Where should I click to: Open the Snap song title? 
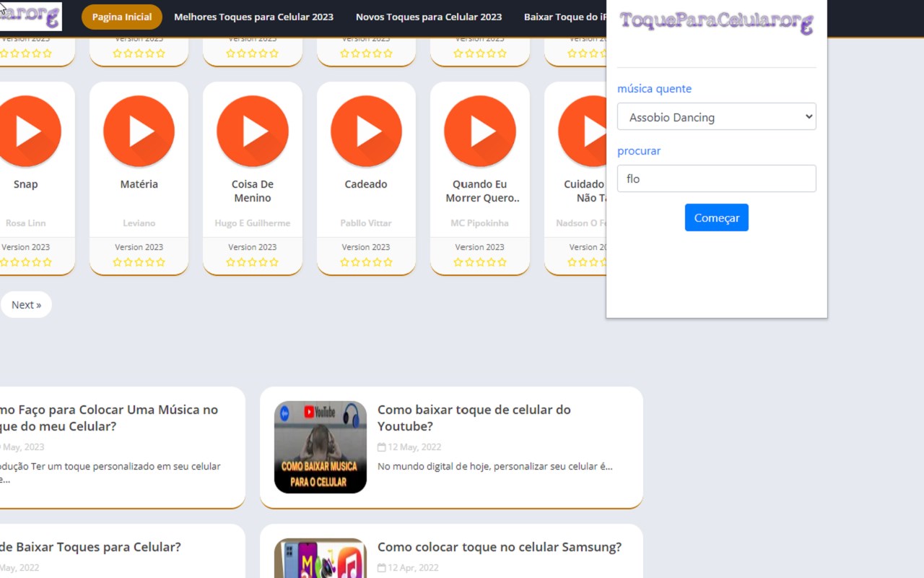click(26, 184)
